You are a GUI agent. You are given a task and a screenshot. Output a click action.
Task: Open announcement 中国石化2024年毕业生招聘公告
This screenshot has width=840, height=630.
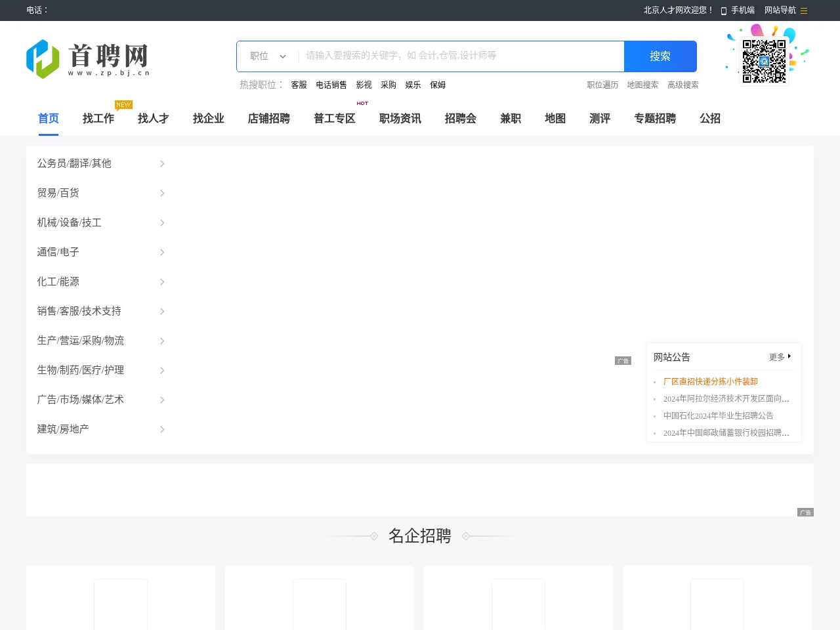tap(719, 416)
